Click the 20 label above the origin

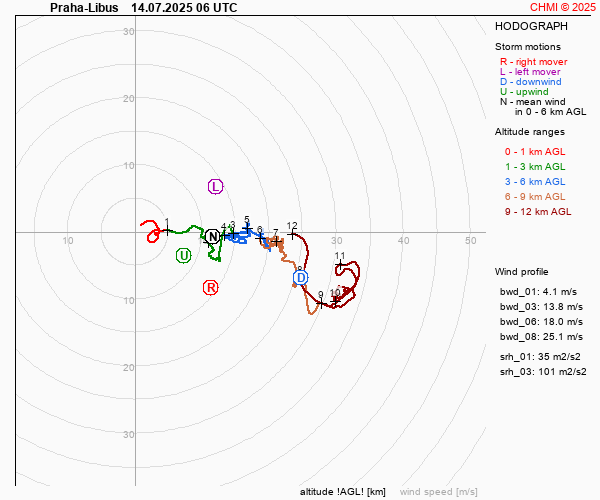[x=129, y=98]
